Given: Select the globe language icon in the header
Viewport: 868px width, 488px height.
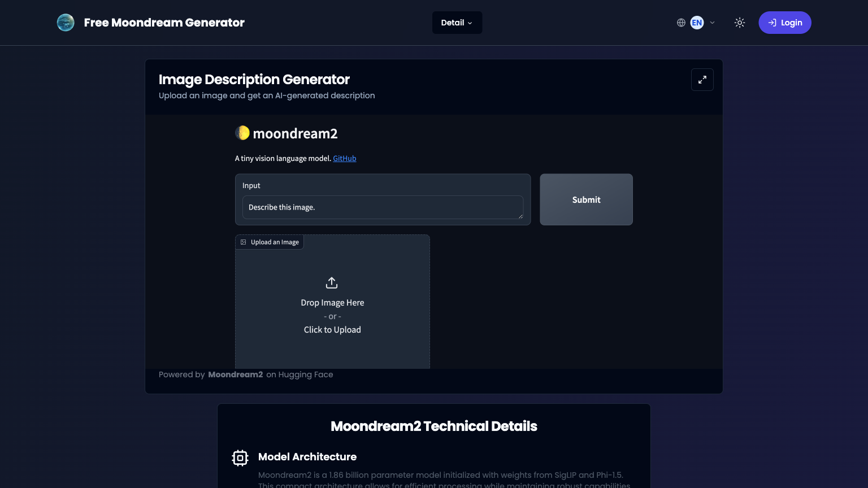Looking at the screenshot, I should point(681,23).
